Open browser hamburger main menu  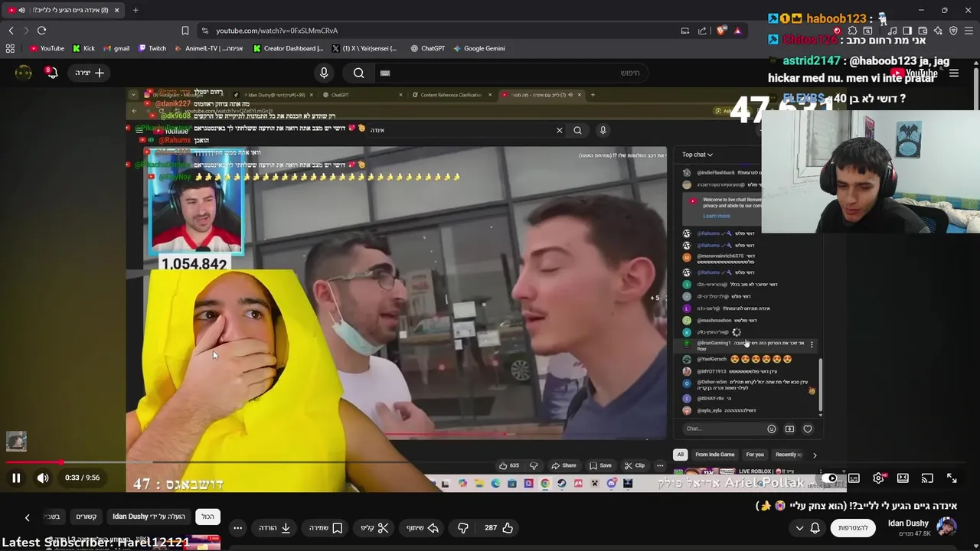(x=969, y=31)
